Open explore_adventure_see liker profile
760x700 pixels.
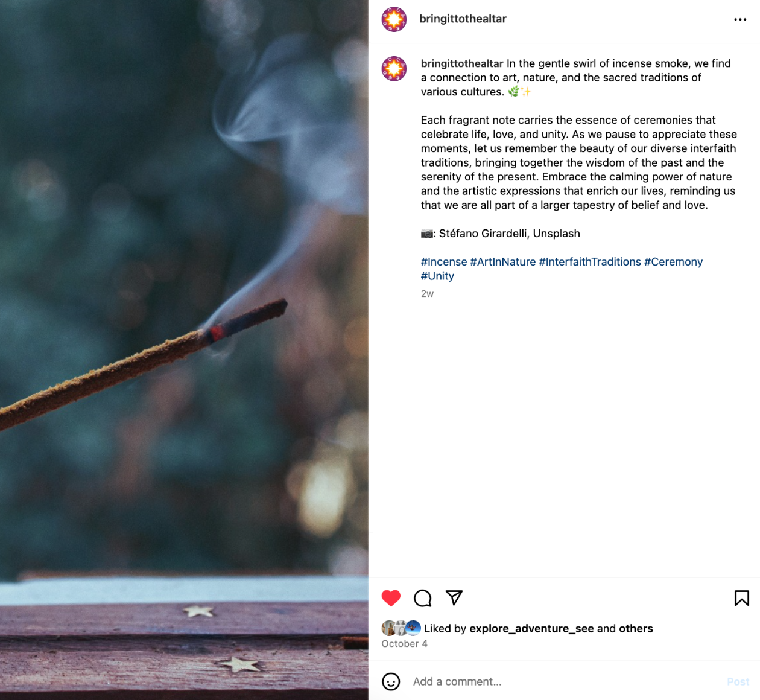click(531, 628)
